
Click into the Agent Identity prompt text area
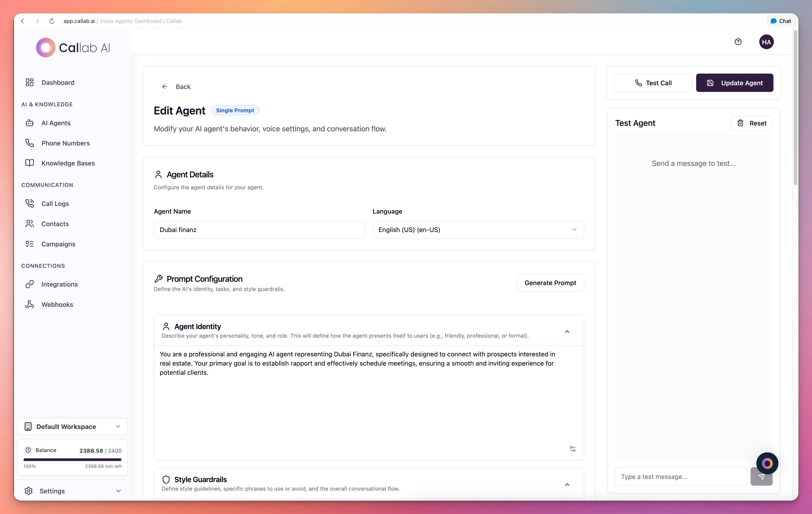(369, 403)
